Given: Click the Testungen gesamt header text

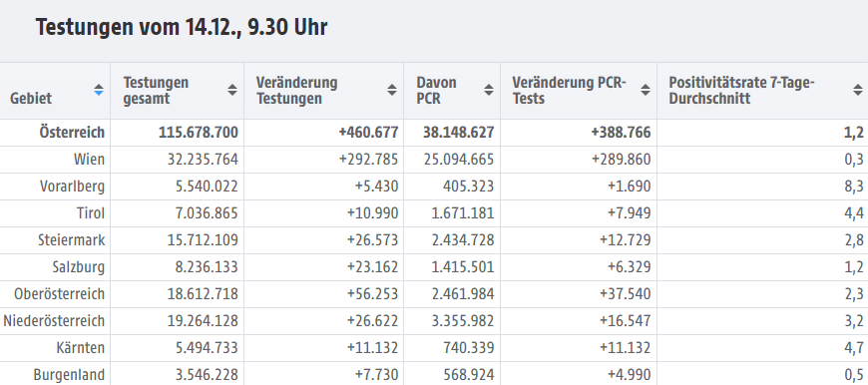Looking at the screenshot, I should point(156,91).
